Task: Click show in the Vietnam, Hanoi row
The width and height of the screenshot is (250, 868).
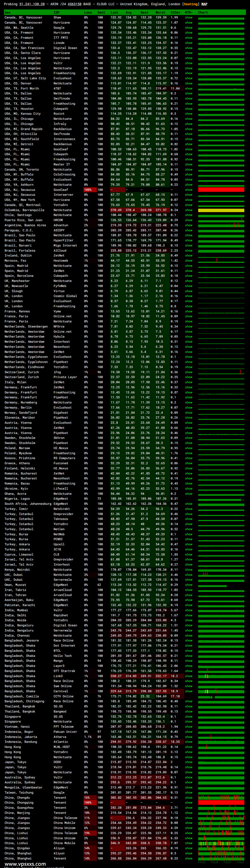Action: (x=189, y=727)
